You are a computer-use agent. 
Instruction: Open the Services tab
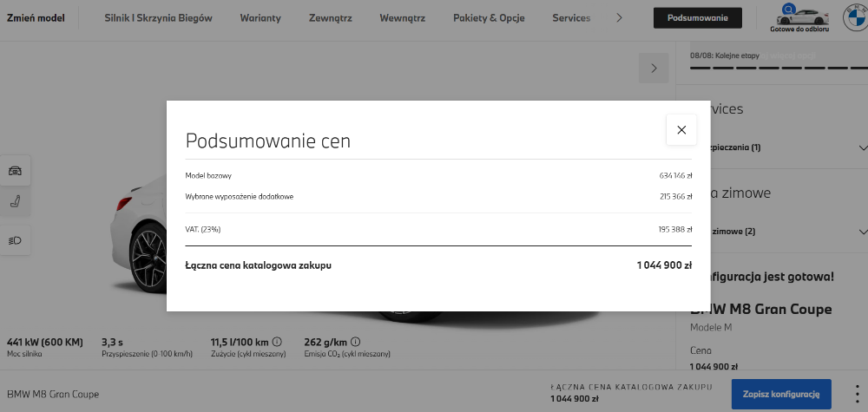click(x=571, y=17)
